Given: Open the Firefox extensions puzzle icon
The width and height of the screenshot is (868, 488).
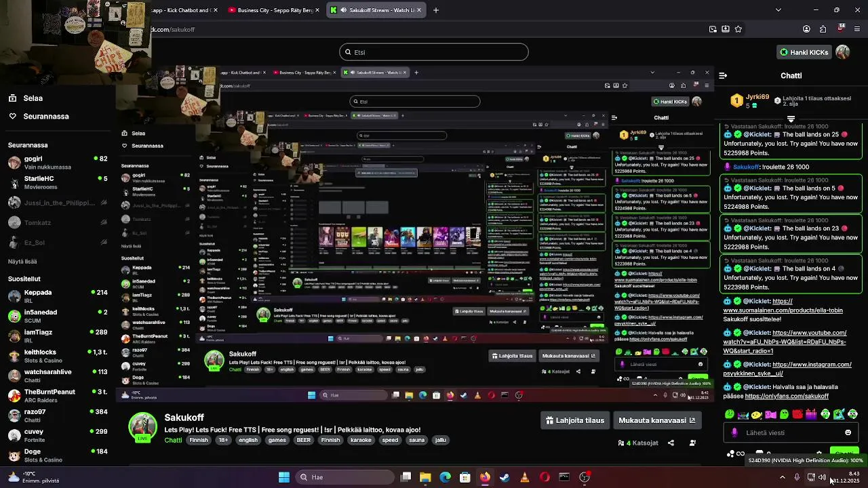Looking at the screenshot, I should [x=823, y=29].
